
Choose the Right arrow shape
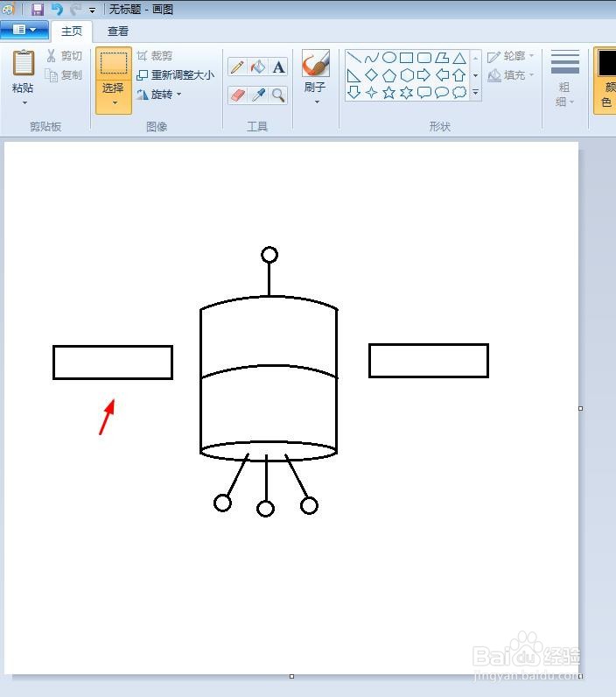click(424, 75)
